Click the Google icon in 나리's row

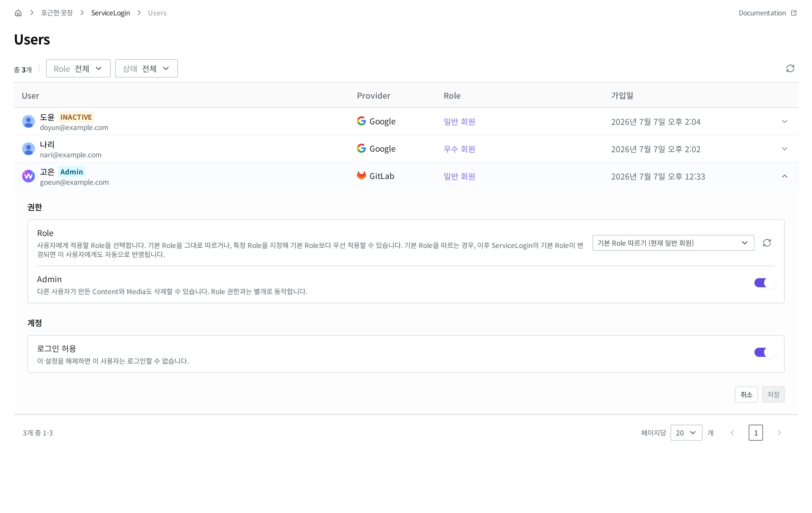pyautogui.click(x=361, y=148)
